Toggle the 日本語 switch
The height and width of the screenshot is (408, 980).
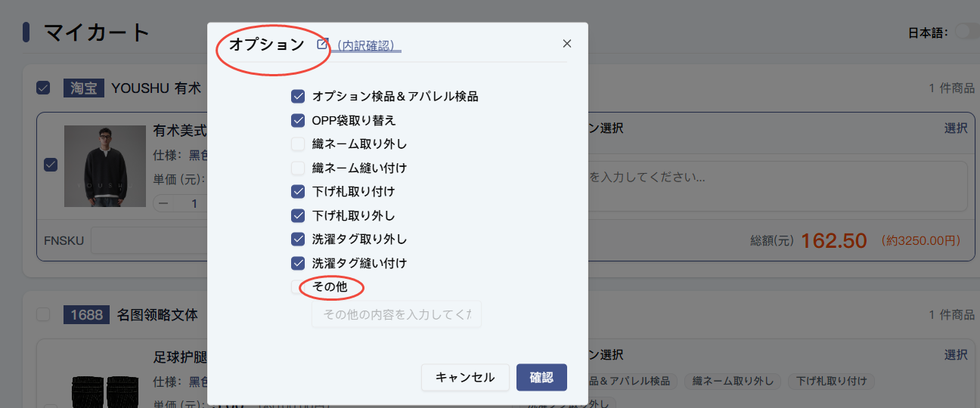(x=966, y=32)
